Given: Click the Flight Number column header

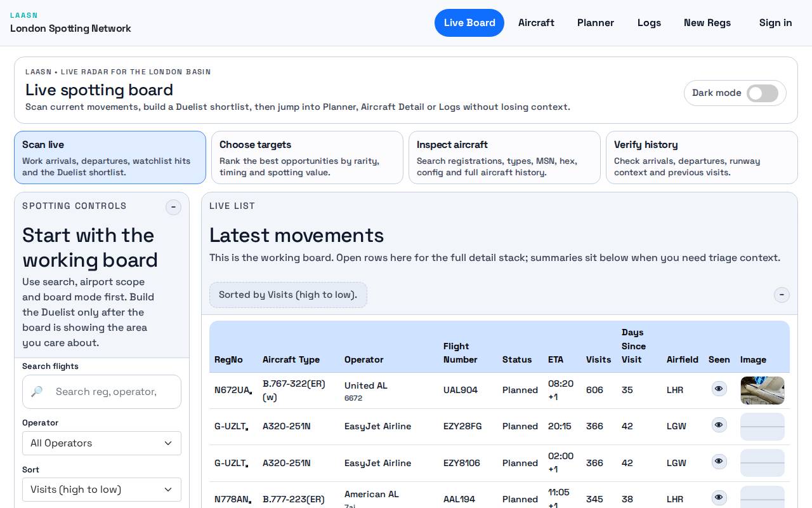Looking at the screenshot, I should point(461,353).
